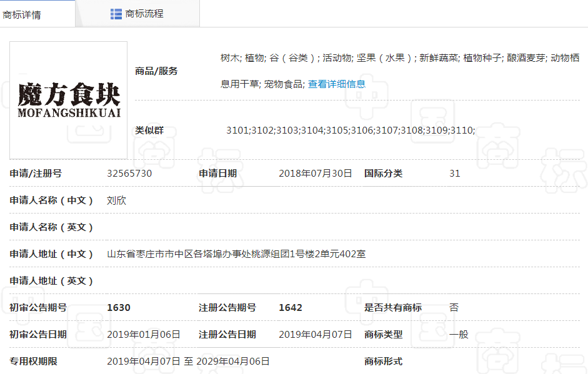Click the application date 2018年07月30日
The width and height of the screenshot is (588, 374).
click(316, 174)
